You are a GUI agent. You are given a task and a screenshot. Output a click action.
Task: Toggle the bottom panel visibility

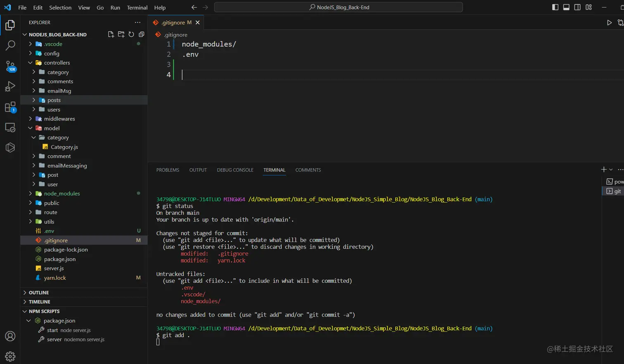pos(566,7)
